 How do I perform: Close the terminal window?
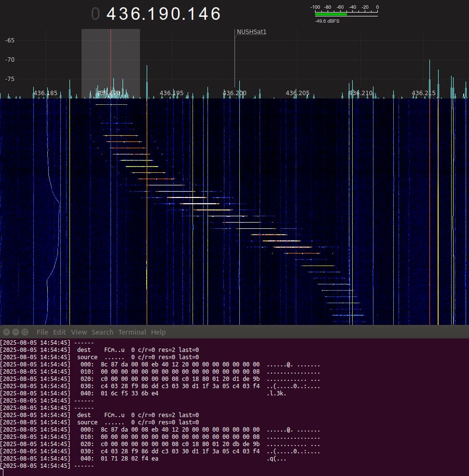coord(6,332)
